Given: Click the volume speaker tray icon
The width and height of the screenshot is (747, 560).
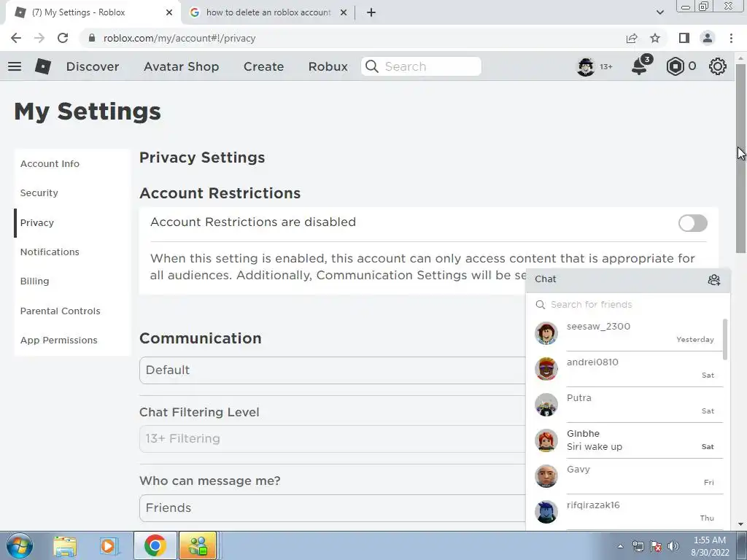Looking at the screenshot, I should (x=673, y=546).
